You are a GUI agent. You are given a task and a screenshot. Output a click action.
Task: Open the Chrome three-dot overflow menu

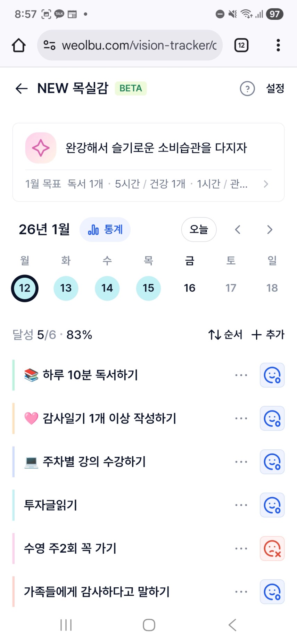point(278,45)
